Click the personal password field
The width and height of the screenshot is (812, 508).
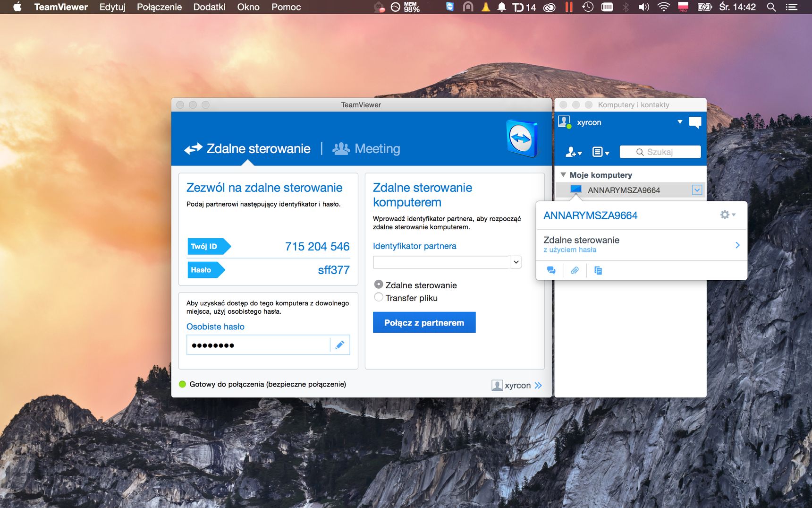coord(258,345)
